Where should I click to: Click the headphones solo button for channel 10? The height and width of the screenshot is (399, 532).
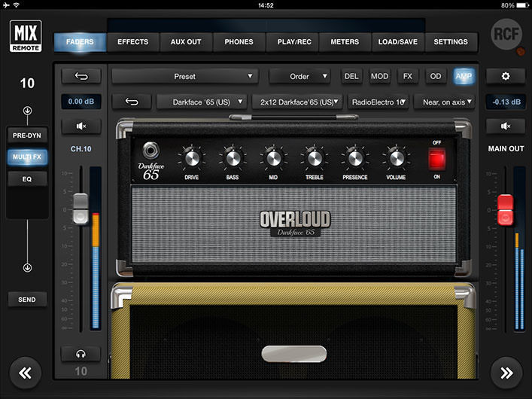pyautogui.click(x=81, y=354)
